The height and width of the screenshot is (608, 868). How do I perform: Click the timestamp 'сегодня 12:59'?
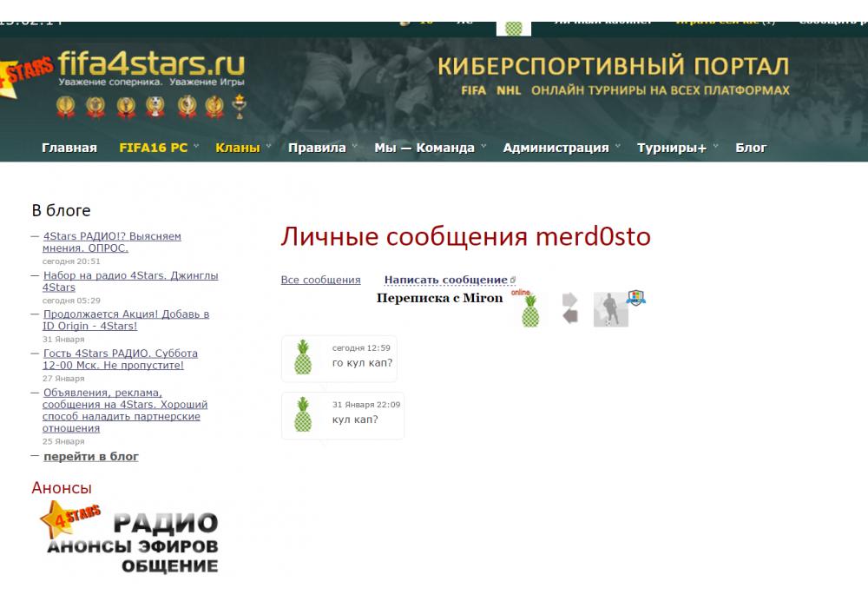coord(361,347)
